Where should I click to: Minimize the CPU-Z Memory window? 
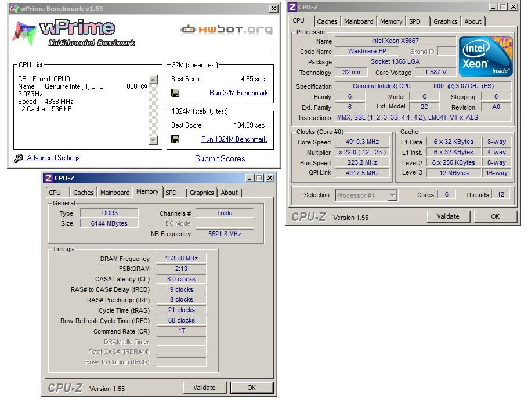249,178
